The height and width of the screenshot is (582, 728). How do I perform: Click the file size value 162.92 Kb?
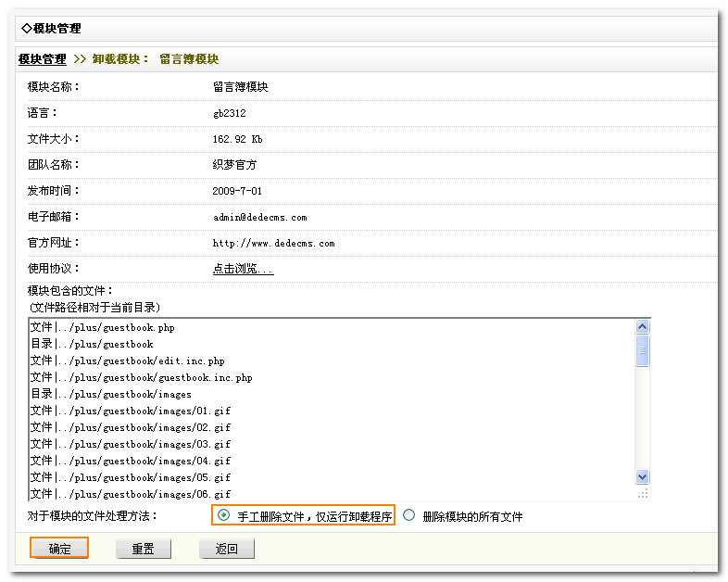coord(237,139)
